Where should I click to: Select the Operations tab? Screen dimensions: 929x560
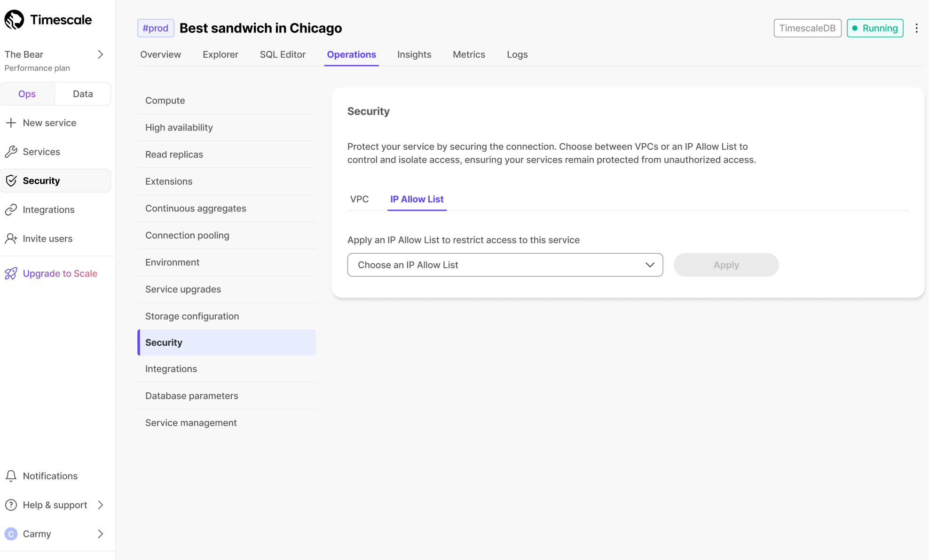(x=351, y=54)
